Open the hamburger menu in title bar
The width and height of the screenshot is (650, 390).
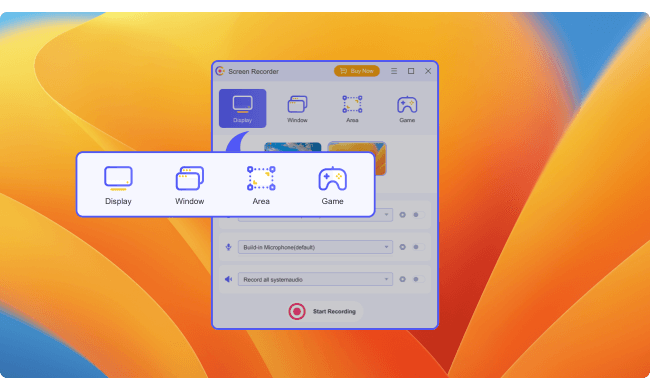(394, 71)
